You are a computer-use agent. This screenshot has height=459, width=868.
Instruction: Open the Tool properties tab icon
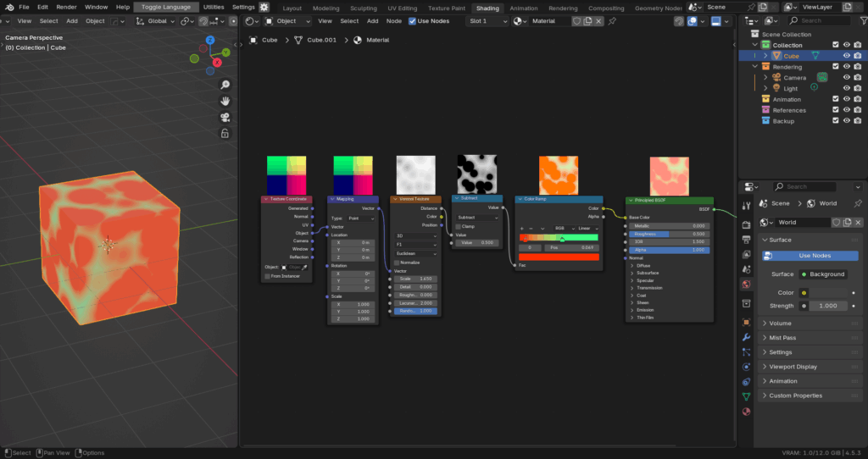coord(746,205)
